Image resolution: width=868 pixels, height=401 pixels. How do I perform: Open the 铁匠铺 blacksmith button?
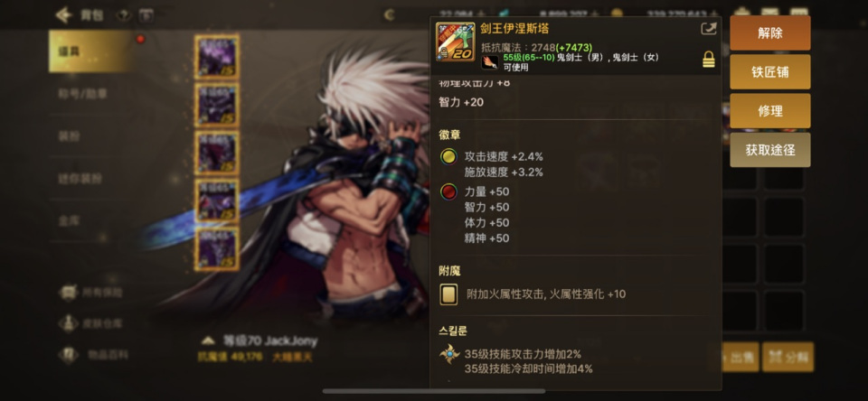click(x=770, y=72)
